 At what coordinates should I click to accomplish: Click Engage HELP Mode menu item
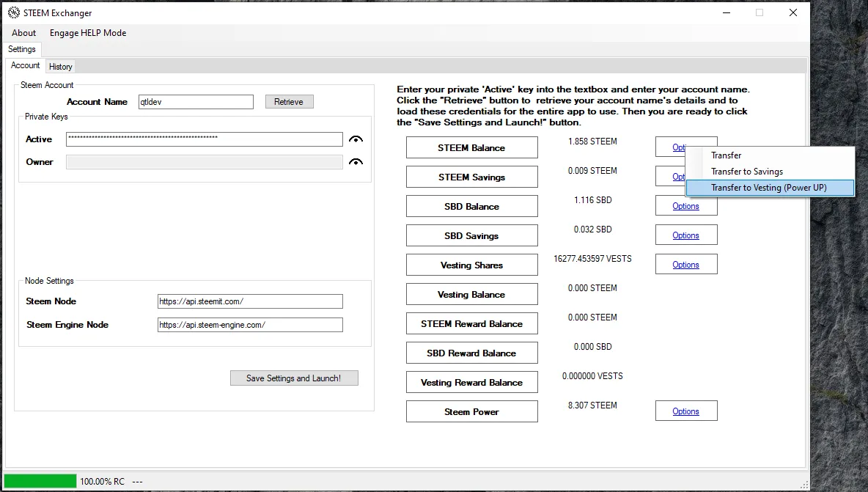[x=88, y=33]
